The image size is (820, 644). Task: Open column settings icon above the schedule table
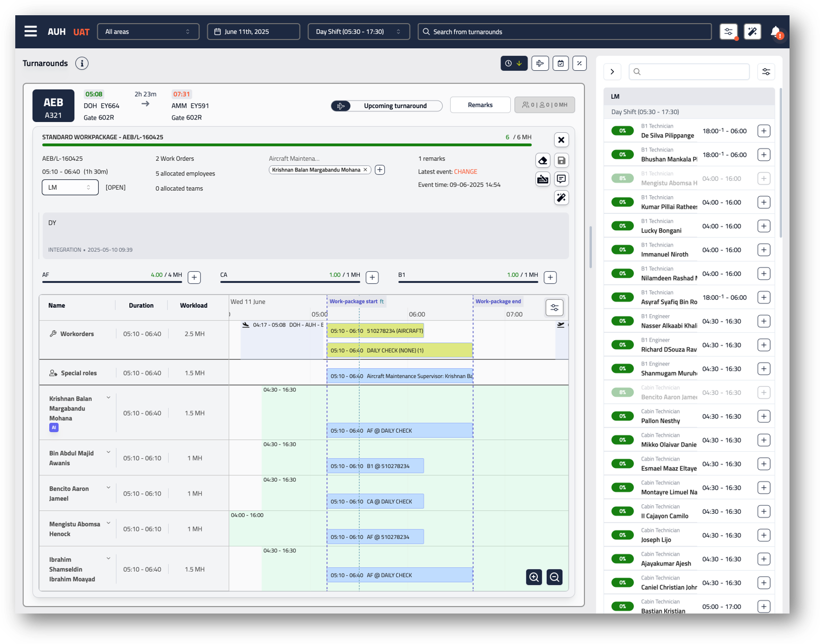coord(554,307)
